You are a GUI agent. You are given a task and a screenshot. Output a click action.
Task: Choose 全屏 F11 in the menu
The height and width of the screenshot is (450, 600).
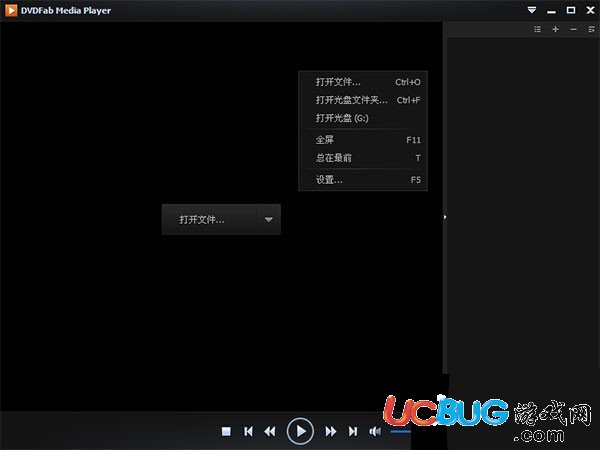[363, 140]
